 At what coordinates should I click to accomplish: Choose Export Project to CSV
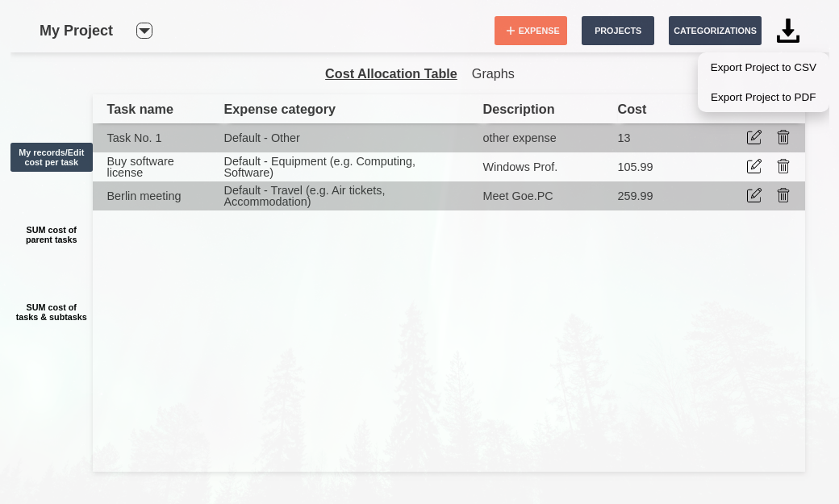pos(763,68)
